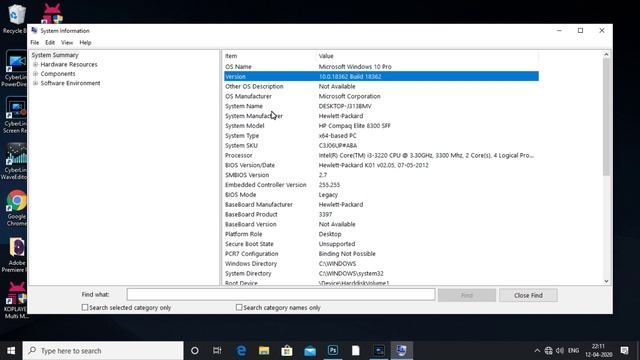Open the clock and date in tray
This screenshot has height=360, width=640.
coord(599,351)
